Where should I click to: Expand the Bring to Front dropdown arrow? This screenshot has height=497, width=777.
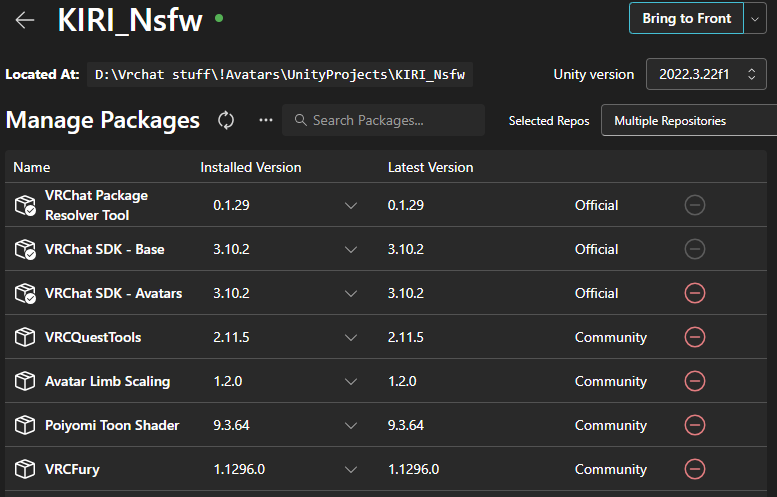tap(755, 19)
